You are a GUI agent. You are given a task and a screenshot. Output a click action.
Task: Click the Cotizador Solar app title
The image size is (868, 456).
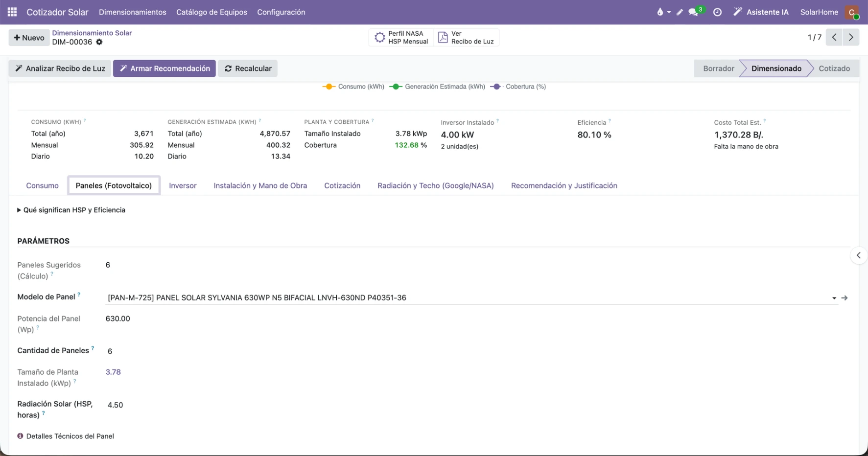click(57, 12)
